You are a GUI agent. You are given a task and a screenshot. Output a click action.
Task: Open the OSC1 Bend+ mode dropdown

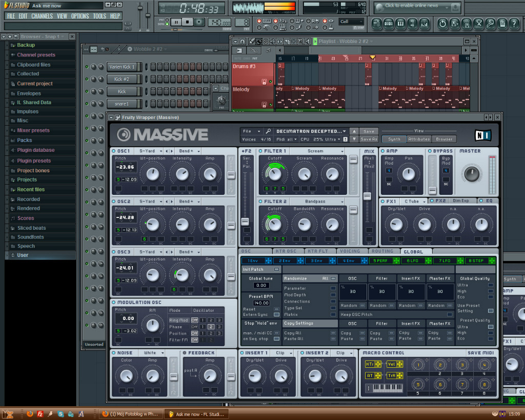tap(189, 151)
